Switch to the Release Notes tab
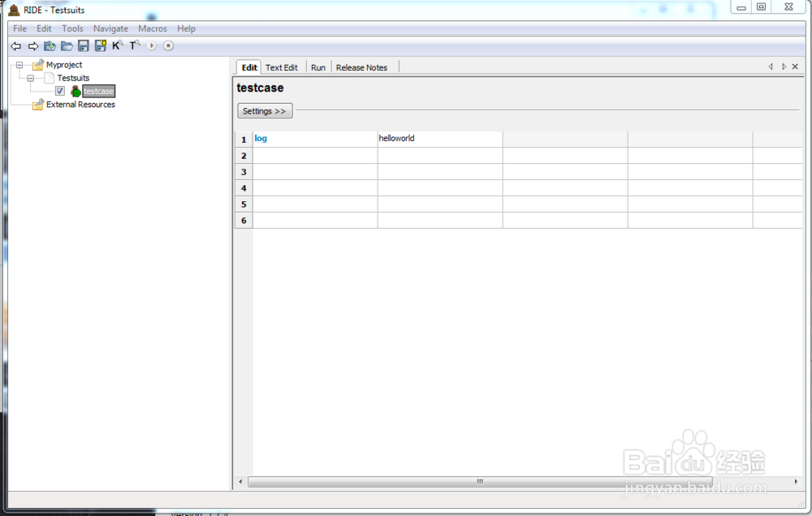Image resolution: width=812 pixels, height=516 pixels. (x=361, y=67)
